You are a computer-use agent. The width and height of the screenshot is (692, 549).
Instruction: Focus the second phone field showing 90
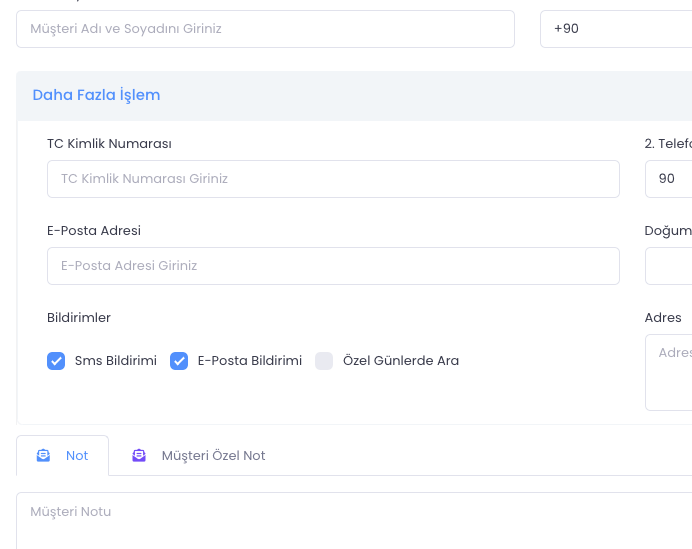click(670, 179)
